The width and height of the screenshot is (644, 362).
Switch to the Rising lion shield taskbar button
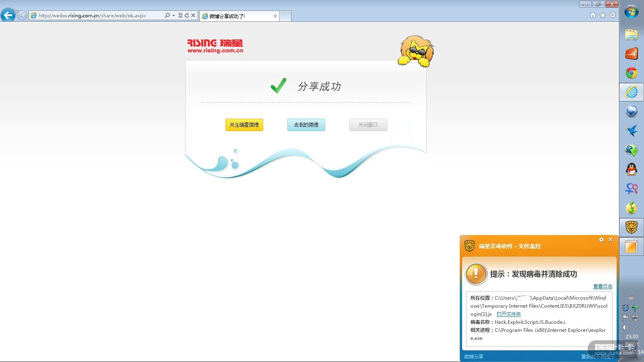click(632, 227)
